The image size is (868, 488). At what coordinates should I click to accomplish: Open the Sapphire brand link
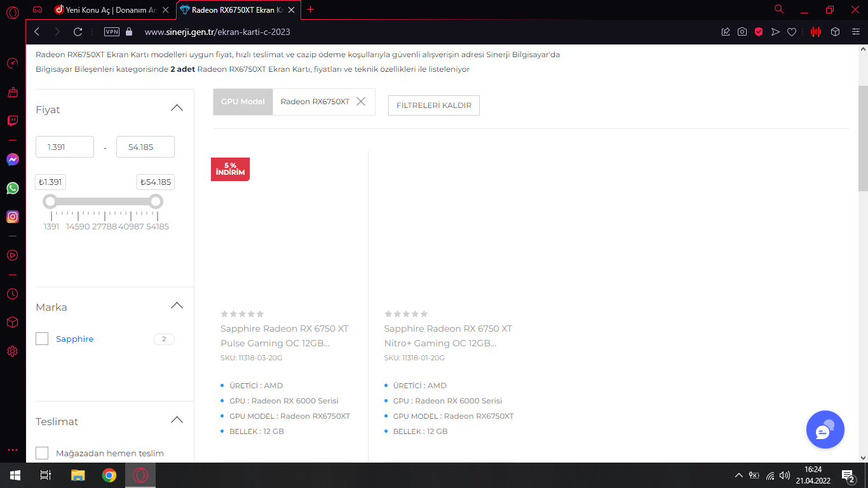coord(75,339)
